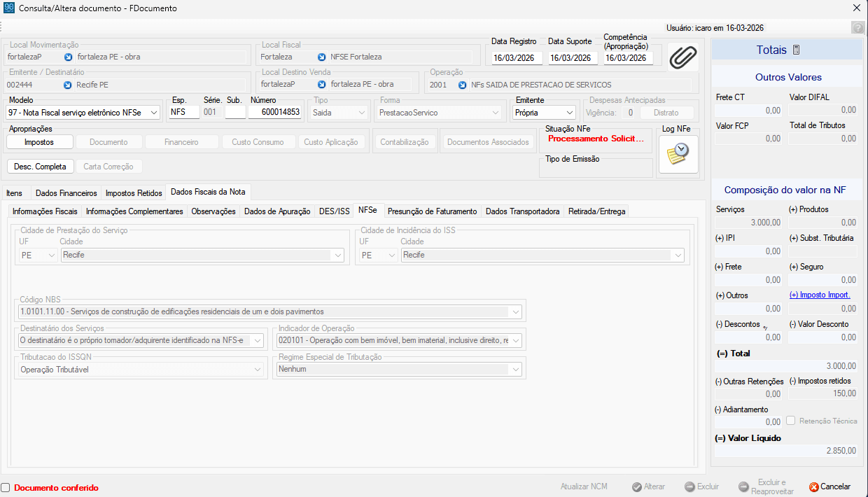Open the Forma PrestacaoServico dropdown

[x=496, y=112]
